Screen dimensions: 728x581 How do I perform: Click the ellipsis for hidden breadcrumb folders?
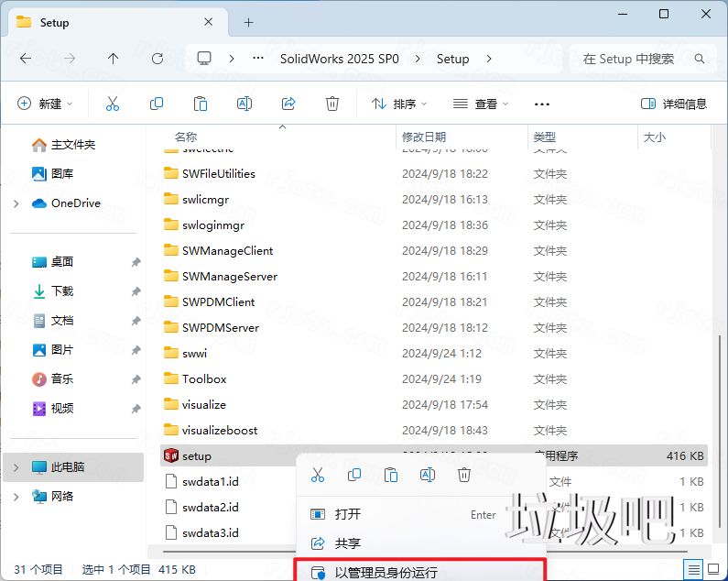coord(258,59)
